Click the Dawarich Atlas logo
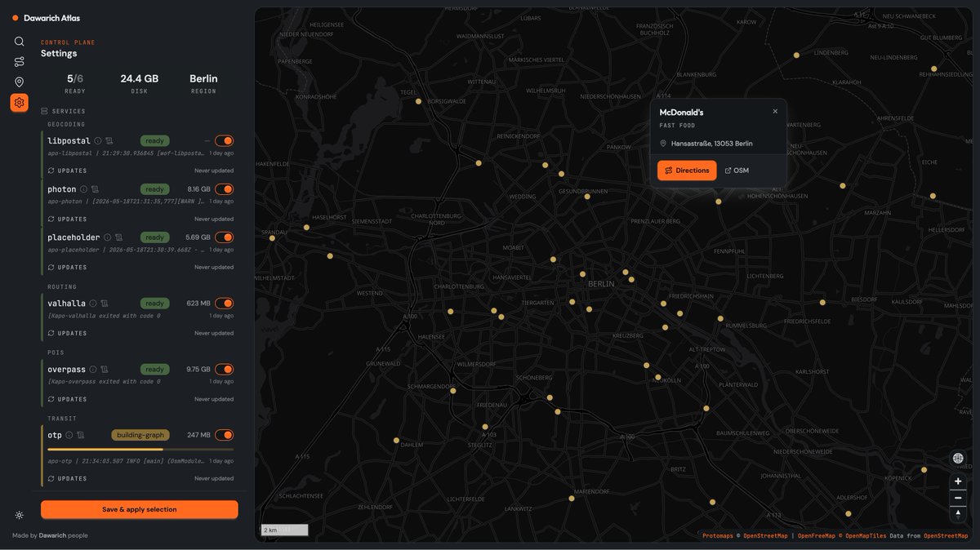This screenshot has height=550, width=980. [47, 18]
